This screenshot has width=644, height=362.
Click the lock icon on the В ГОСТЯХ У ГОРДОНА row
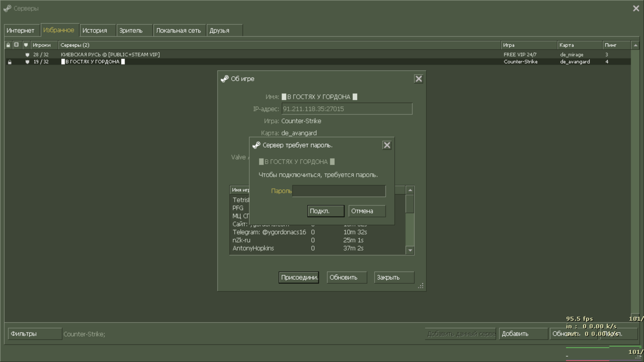[9, 62]
